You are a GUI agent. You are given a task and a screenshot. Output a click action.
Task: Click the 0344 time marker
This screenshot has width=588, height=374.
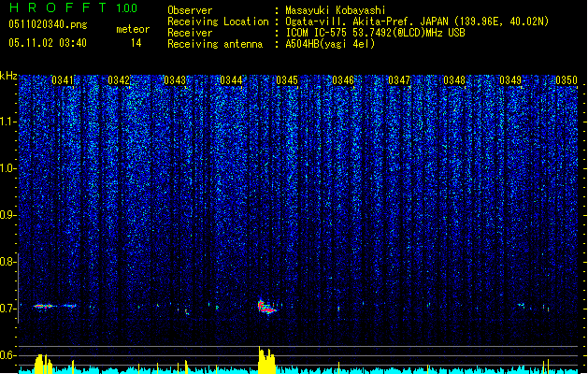(231, 80)
